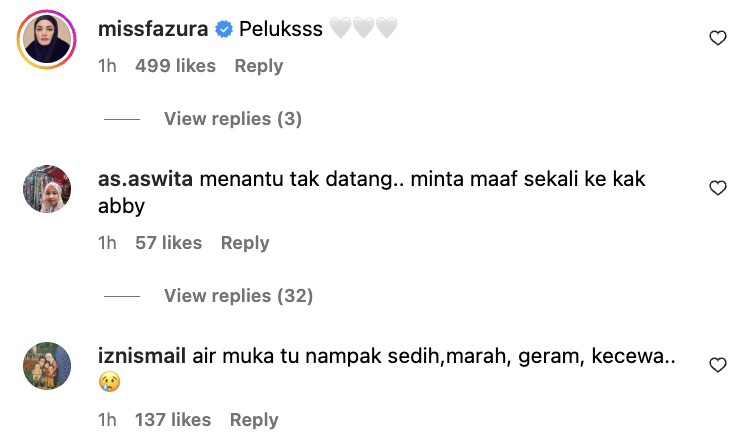Like the as.aswita comment with heart icon

(x=716, y=188)
